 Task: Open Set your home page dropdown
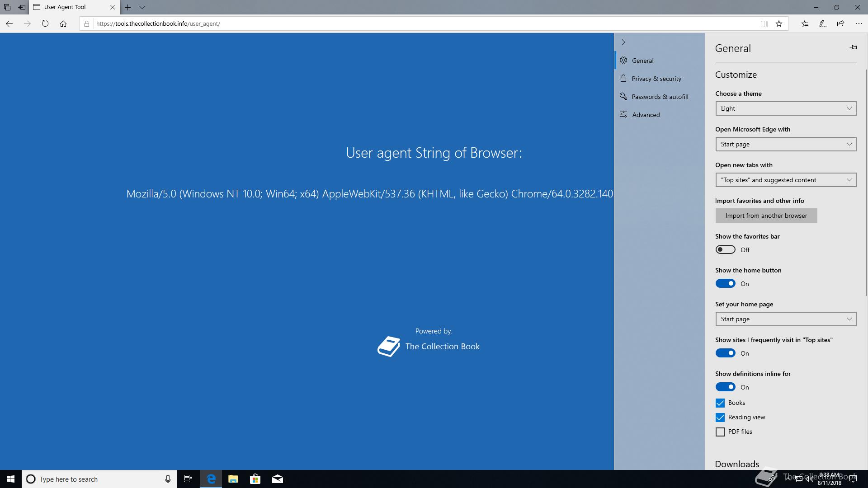[x=786, y=319]
